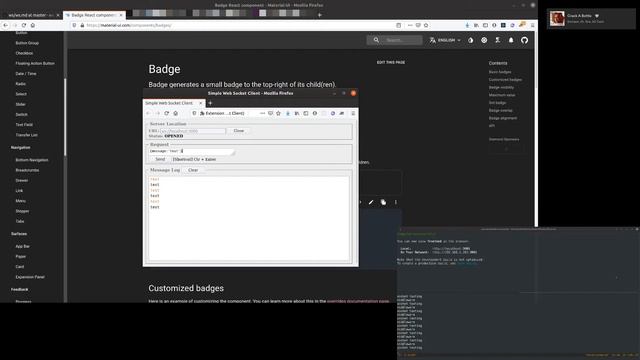Open Checkbox in the sidebar
This screenshot has height=360, width=640.
[24, 53]
